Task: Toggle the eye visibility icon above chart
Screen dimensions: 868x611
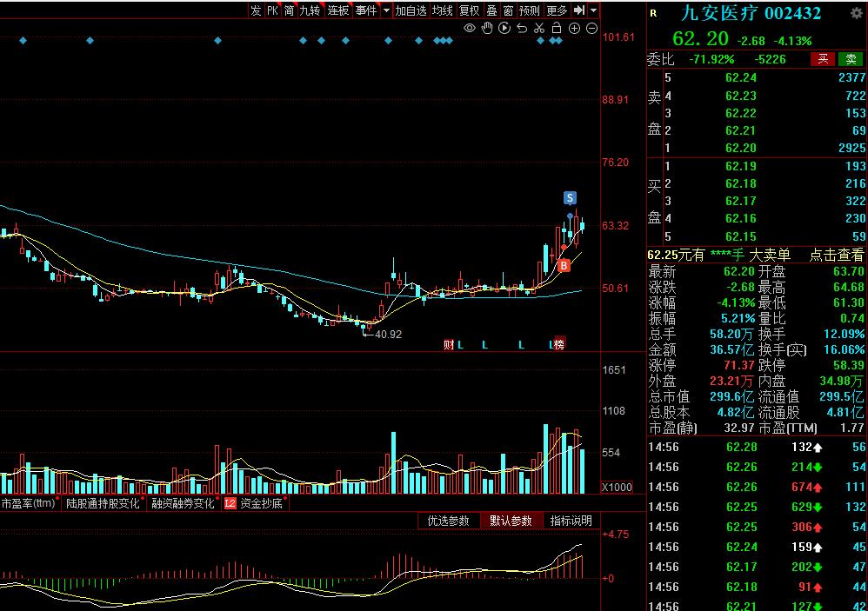Action: tap(470, 29)
